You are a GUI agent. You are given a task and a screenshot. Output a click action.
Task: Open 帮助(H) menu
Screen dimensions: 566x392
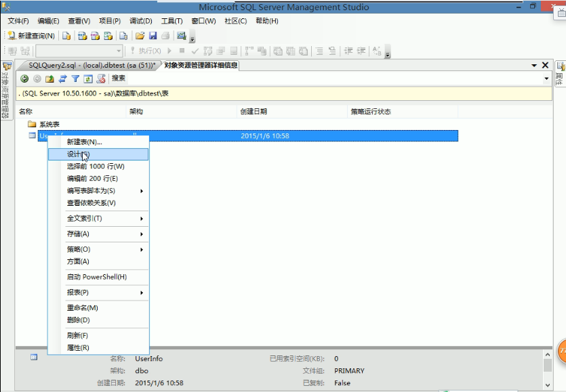pos(267,21)
